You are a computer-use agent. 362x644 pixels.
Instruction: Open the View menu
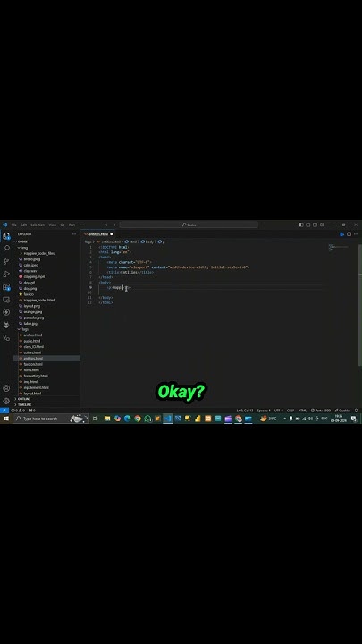(53, 225)
